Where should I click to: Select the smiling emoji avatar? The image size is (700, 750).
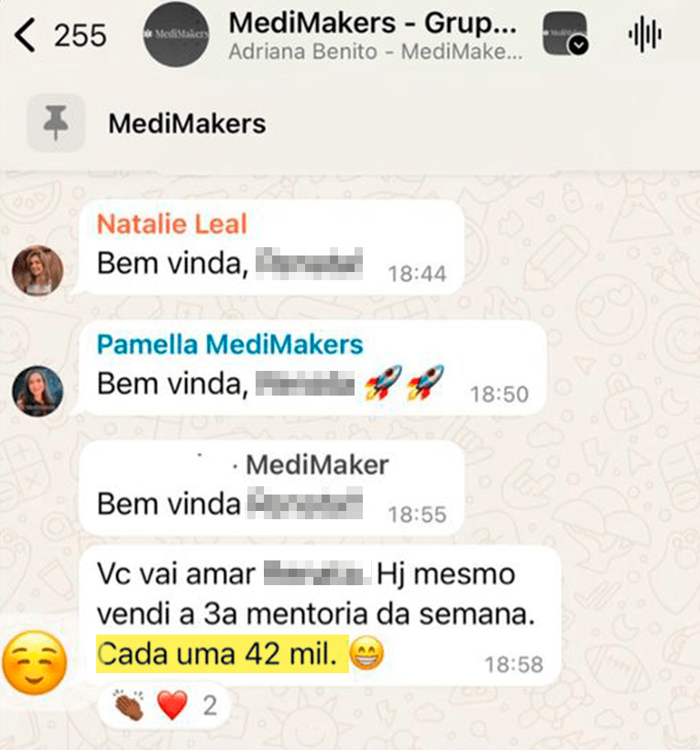[35, 662]
